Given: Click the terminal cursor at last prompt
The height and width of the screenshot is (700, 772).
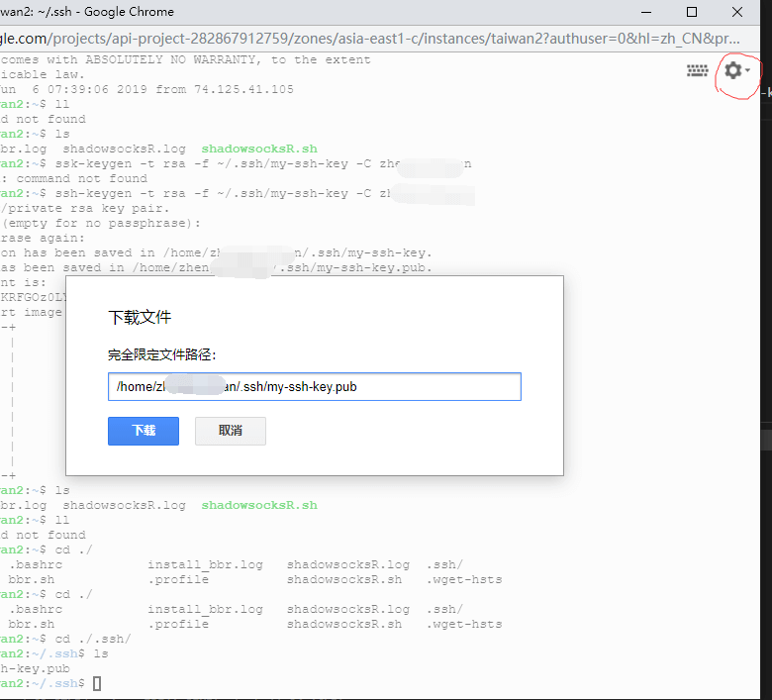Looking at the screenshot, I should pos(97,684).
